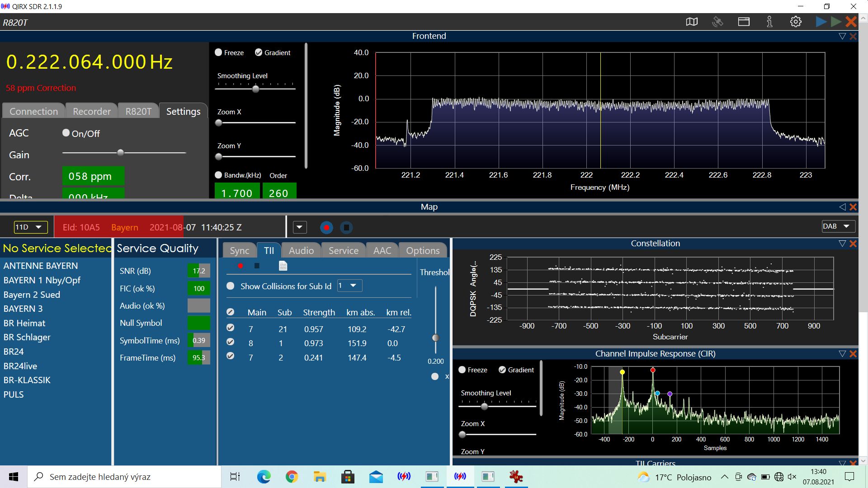This screenshot has height=488, width=868.
Task: Switch to Service tab
Action: (x=344, y=250)
